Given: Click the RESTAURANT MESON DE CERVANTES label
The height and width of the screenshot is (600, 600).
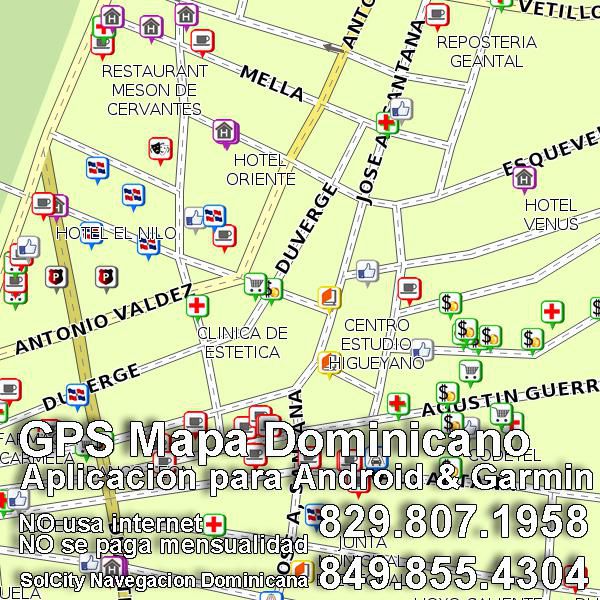Looking at the screenshot, I should click(x=154, y=90).
